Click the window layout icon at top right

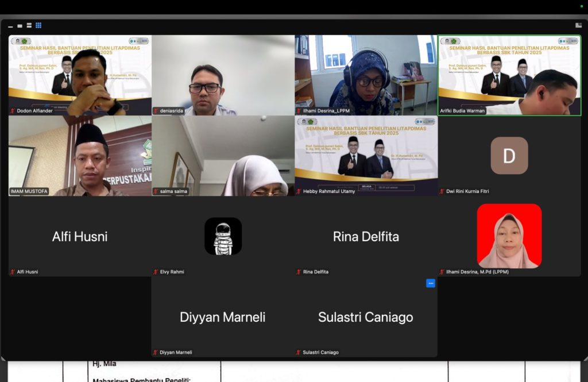tap(578, 25)
